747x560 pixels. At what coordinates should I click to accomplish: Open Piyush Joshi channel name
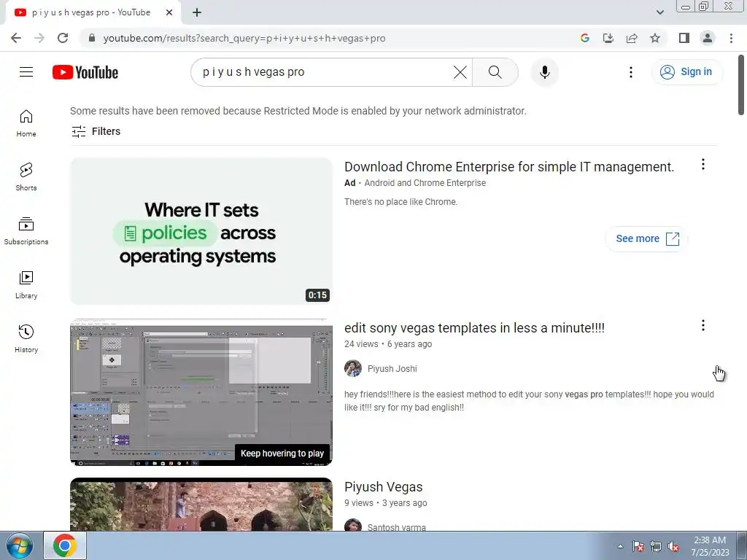tap(392, 368)
